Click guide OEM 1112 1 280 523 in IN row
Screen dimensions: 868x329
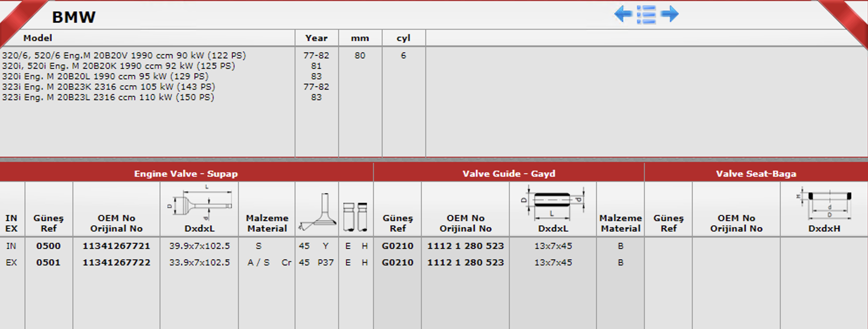[465, 246]
